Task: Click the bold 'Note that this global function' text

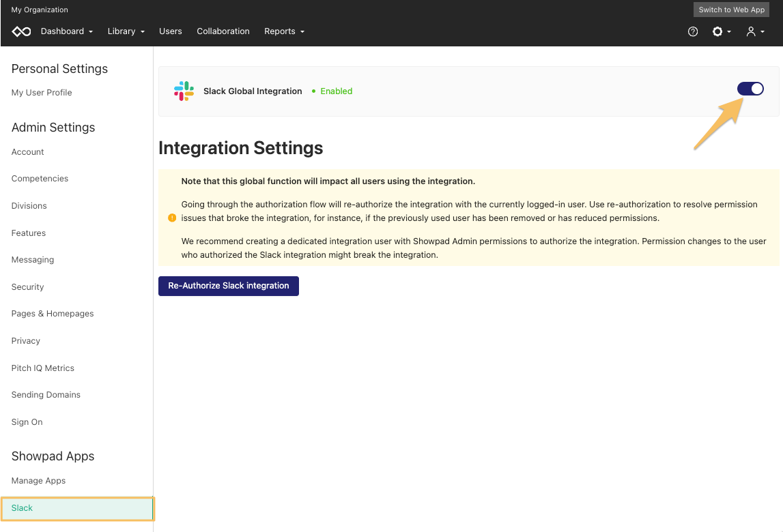Action: point(328,181)
